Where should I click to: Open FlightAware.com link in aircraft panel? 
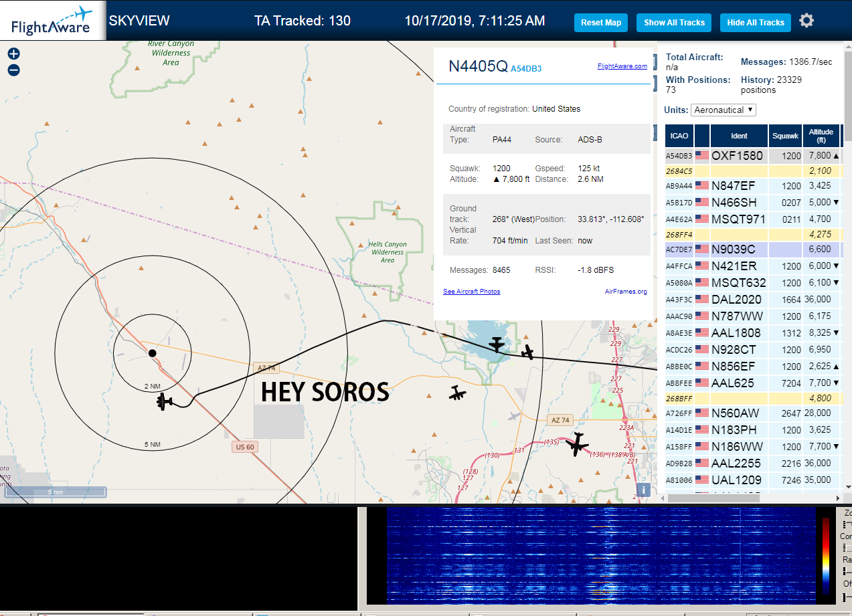click(622, 66)
